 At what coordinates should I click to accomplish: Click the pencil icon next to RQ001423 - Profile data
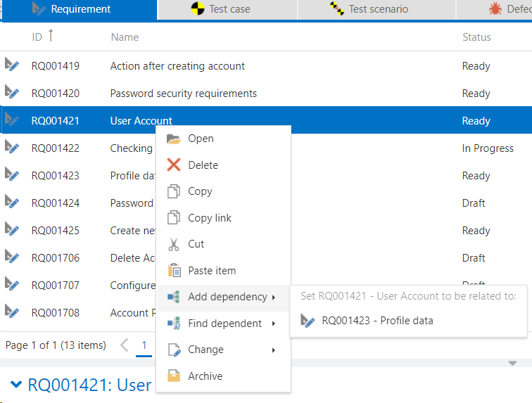(x=308, y=321)
